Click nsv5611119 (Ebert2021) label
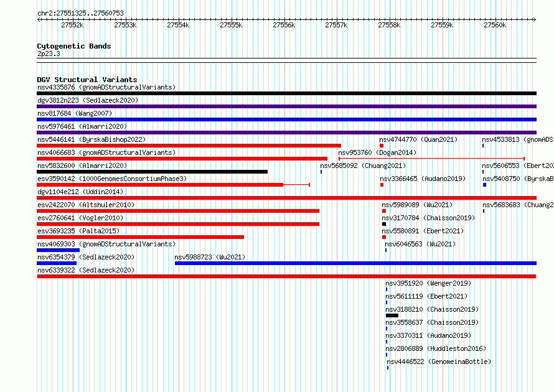 click(426, 296)
